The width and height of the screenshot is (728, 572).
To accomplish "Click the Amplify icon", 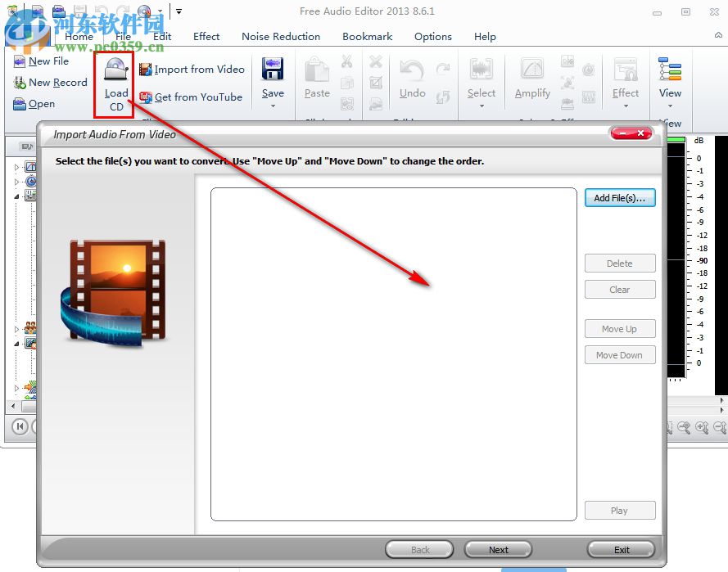I will (532, 70).
